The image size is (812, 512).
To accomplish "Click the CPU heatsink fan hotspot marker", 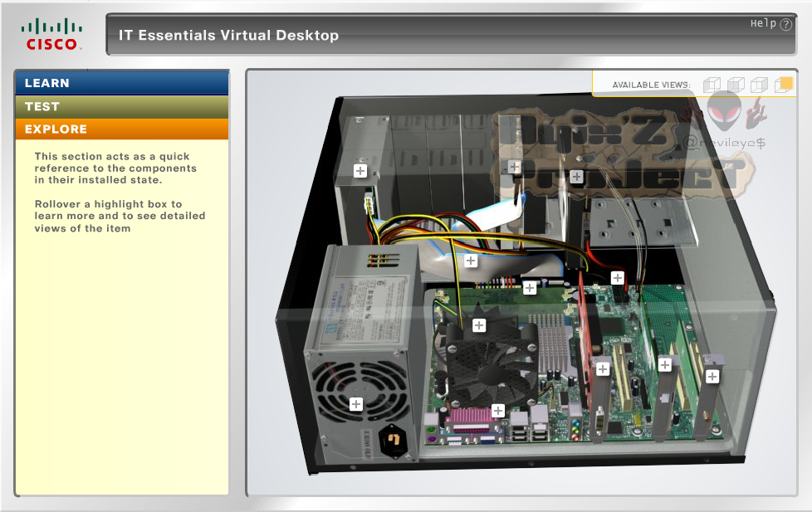I will [479, 325].
